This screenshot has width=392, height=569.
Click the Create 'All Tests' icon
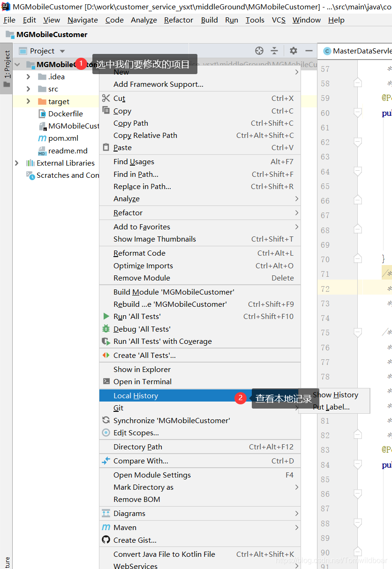tap(106, 355)
